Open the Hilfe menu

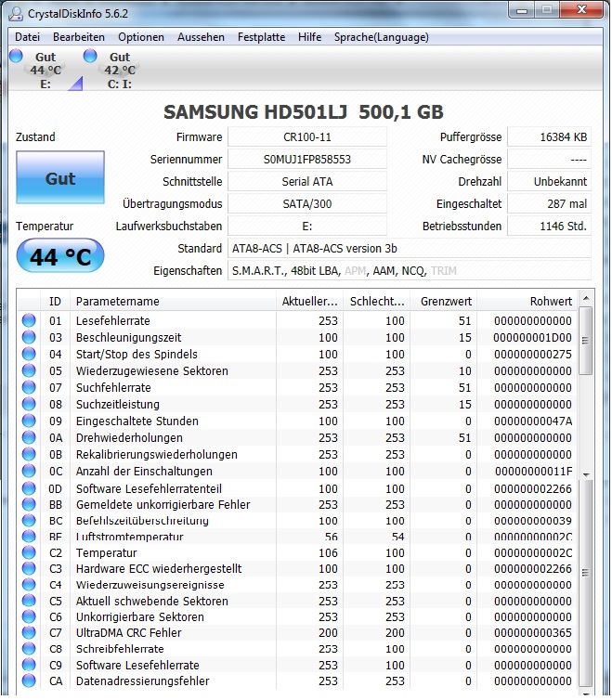point(309,37)
